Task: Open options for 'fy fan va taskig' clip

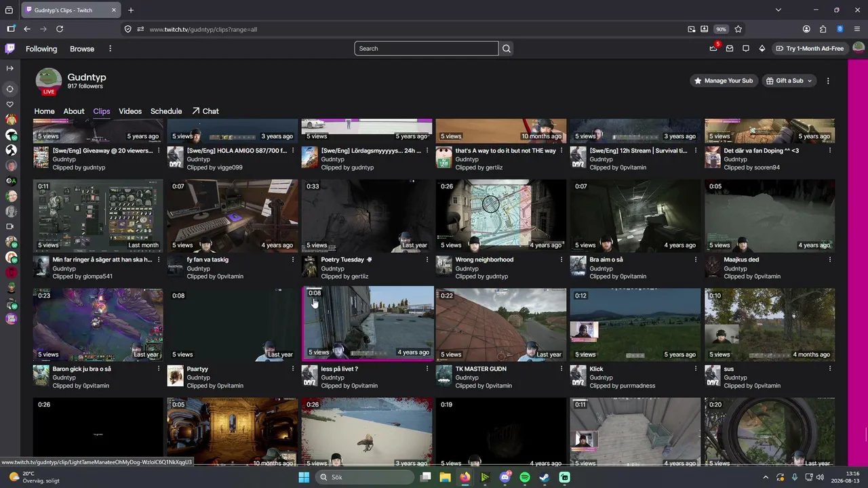Action: [x=293, y=260]
